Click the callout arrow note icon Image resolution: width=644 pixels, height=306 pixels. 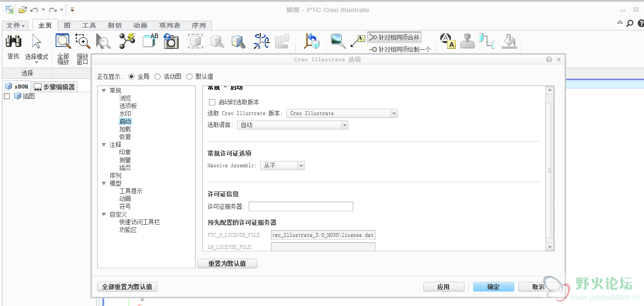[x=358, y=42]
